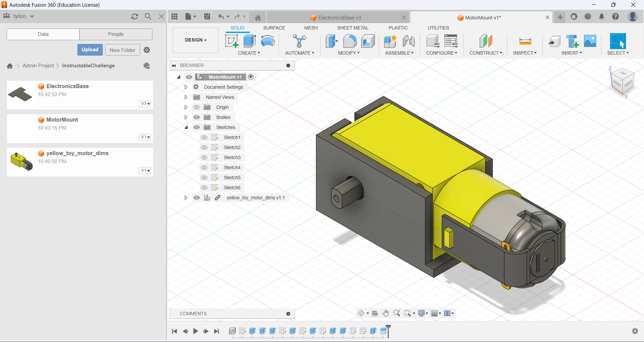This screenshot has height=342, width=644.
Task: Open the CREATE dropdown menu
Action: [x=249, y=53]
